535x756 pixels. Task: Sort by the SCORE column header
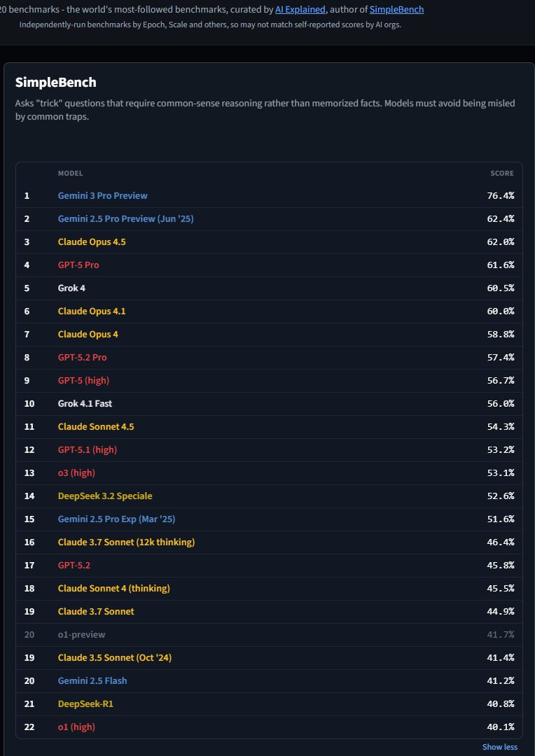pos(502,174)
